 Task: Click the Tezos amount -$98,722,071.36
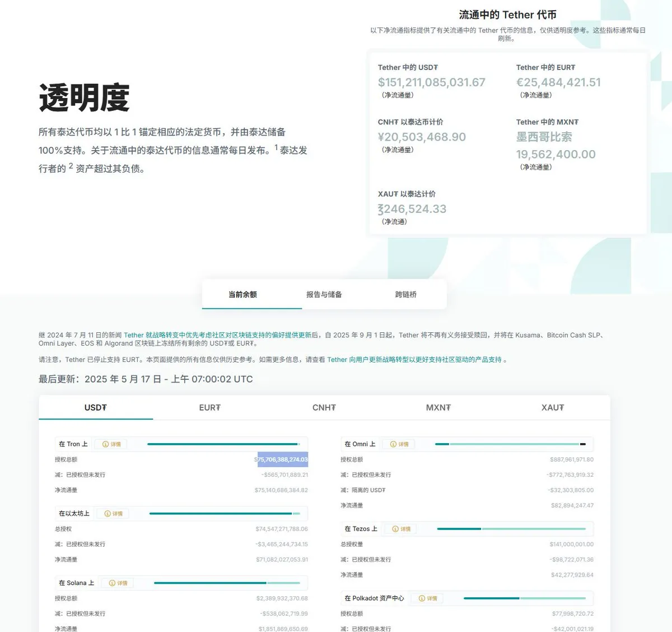click(x=572, y=560)
